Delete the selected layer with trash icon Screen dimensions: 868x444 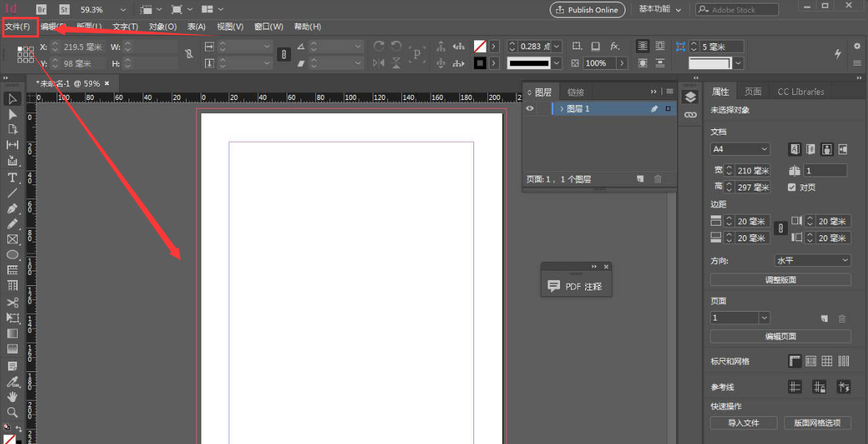coord(658,179)
